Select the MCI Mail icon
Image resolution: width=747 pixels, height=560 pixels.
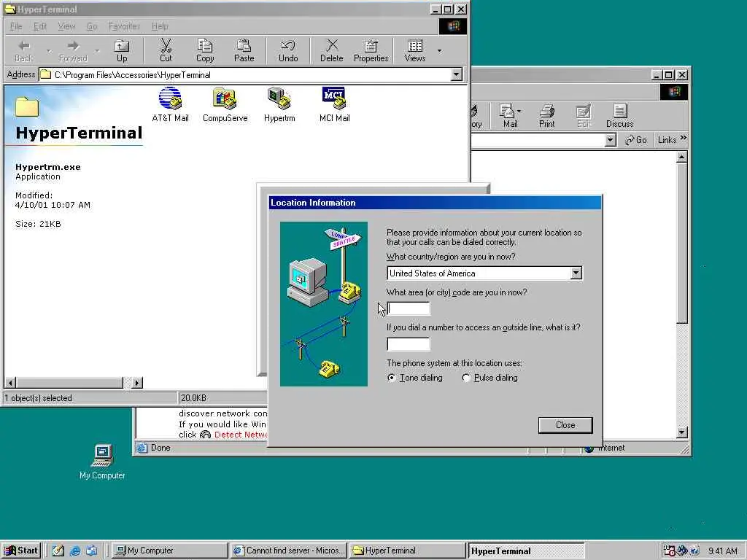[x=334, y=105]
